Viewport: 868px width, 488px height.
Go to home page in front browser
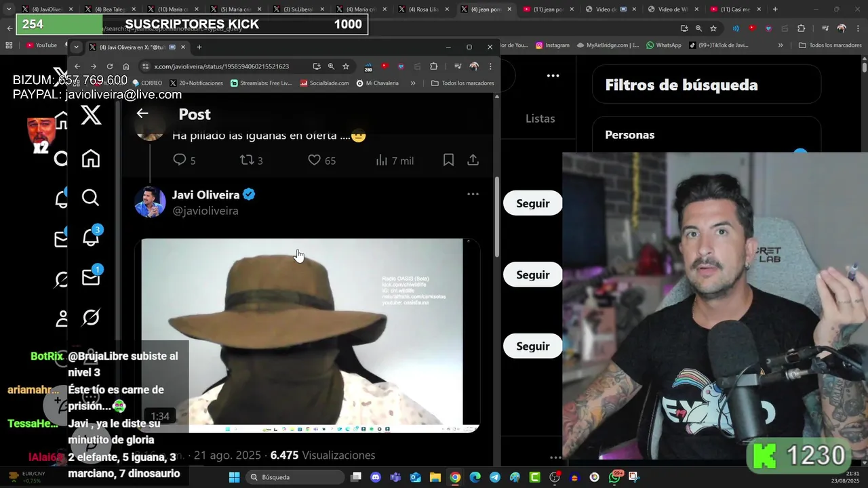126,66
